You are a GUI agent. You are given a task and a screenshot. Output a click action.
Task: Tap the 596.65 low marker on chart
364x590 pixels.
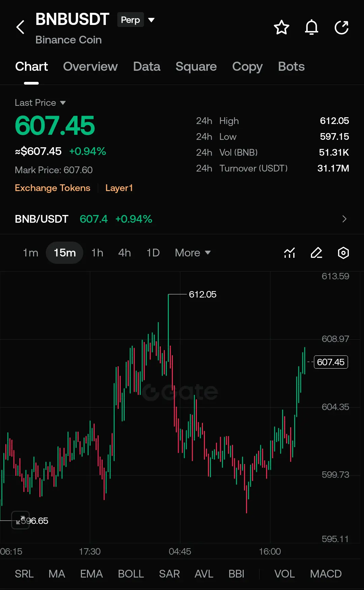click(35, 521)
